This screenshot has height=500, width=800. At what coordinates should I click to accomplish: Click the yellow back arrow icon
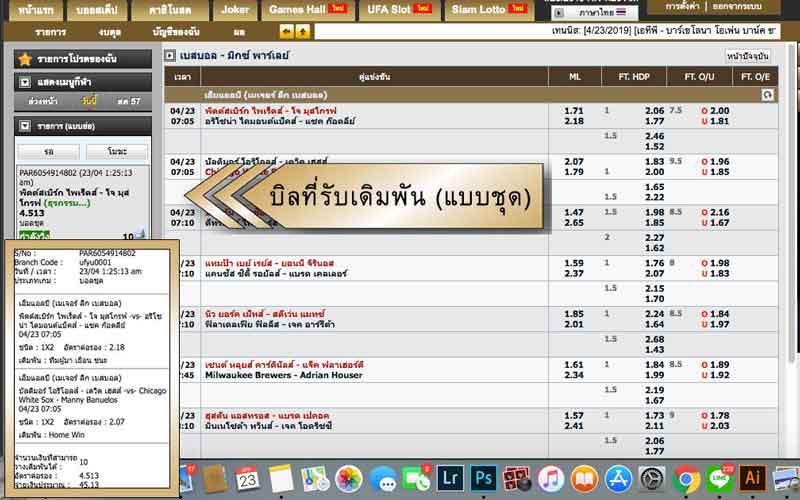tap(287, 32)
